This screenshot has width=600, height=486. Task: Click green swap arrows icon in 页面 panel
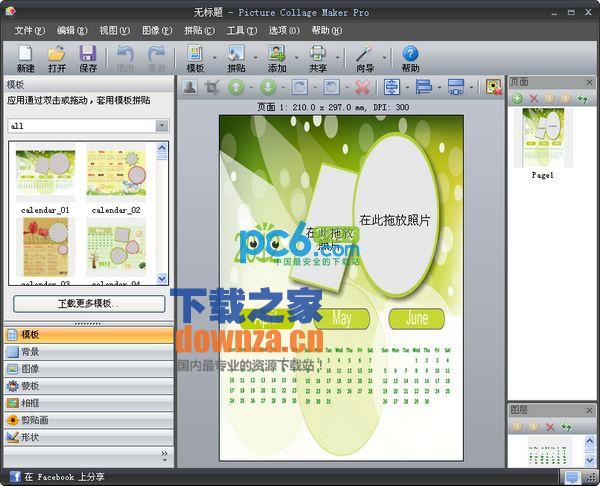pyautogui.click(x=583, y=98)
